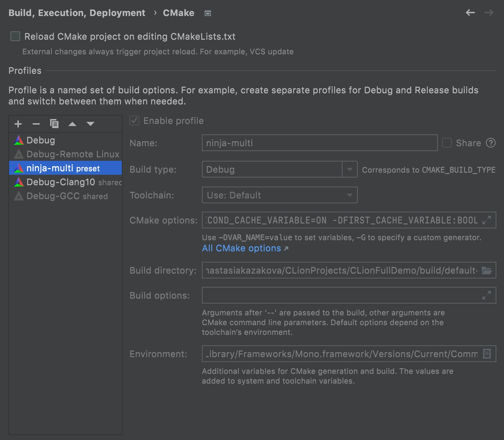
Task: Enable reload on editing CMakeLists.txt
Action: pyautogui.click(x=15, y=36)
